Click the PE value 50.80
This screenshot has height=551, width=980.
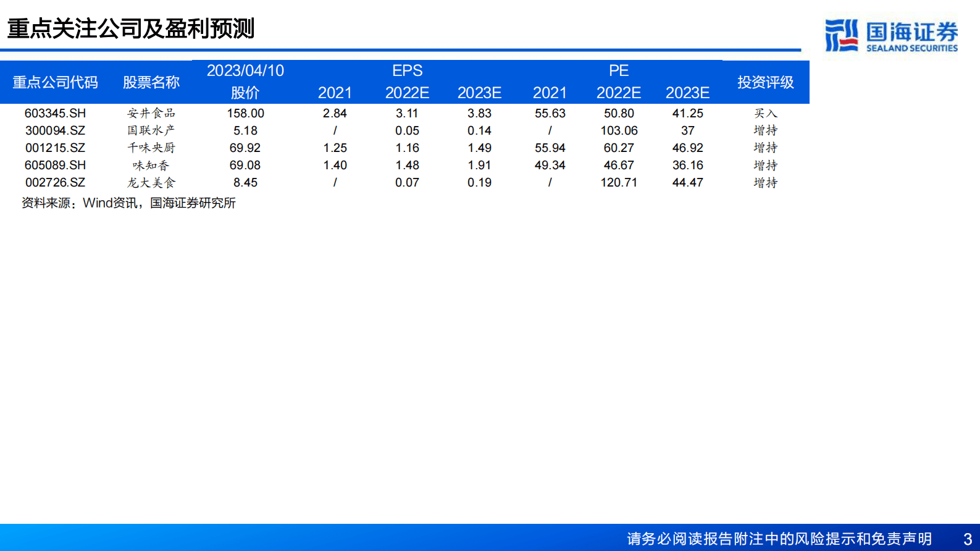click(619, 113)
